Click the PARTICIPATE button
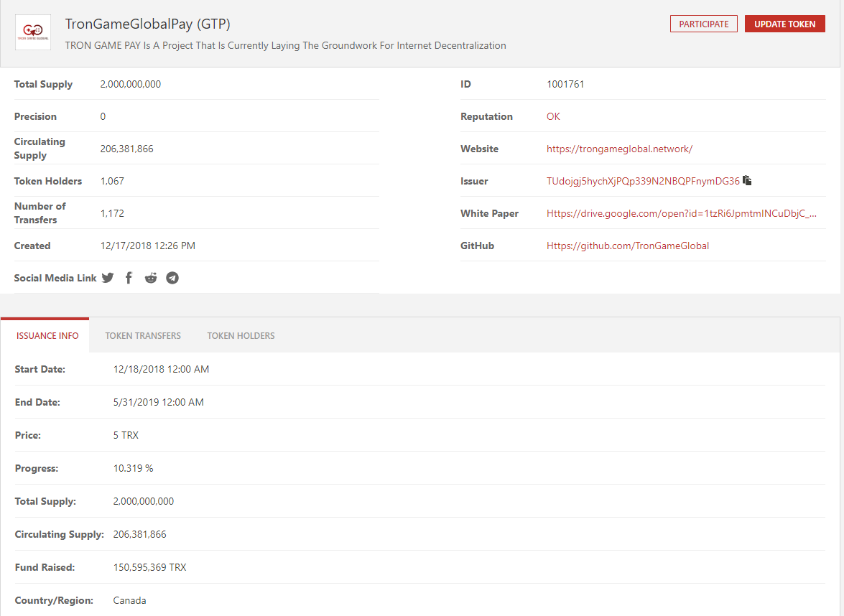The image size is (844, 616). (703, 24)
